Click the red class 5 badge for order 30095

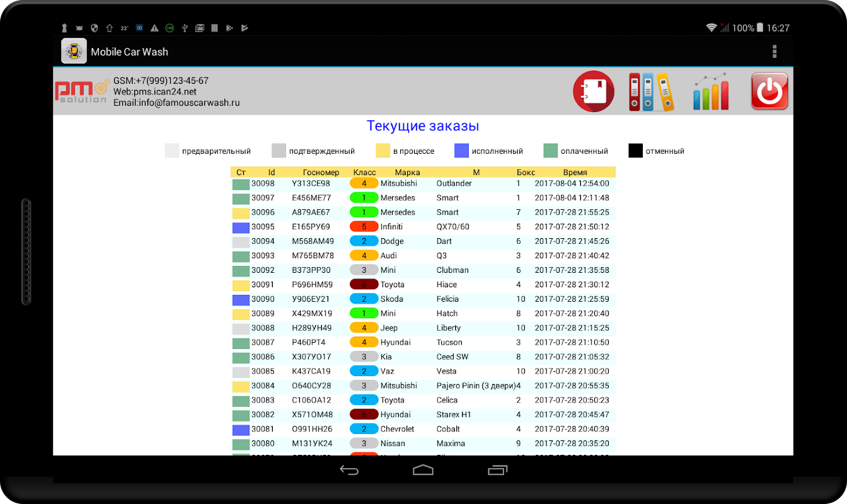click(364, 227)
